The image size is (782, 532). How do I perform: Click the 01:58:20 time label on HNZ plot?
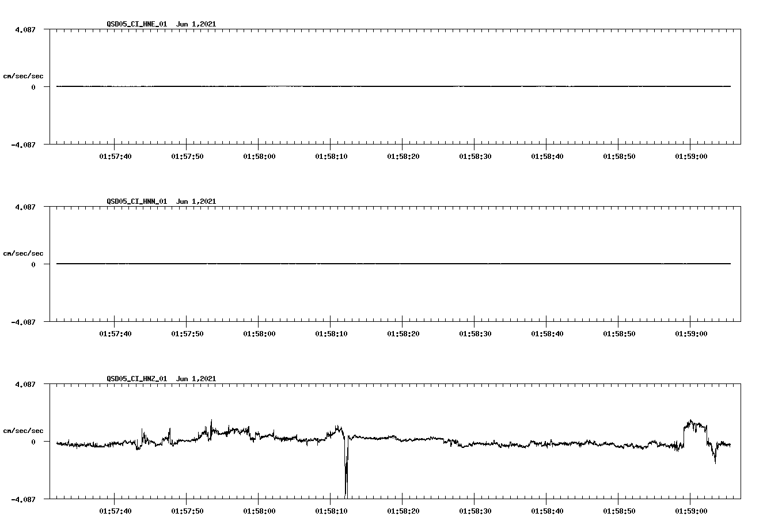tap(403, 511)
